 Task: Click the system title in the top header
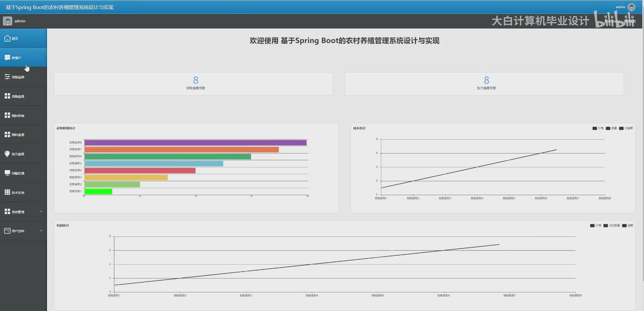[x=60, y=7]
